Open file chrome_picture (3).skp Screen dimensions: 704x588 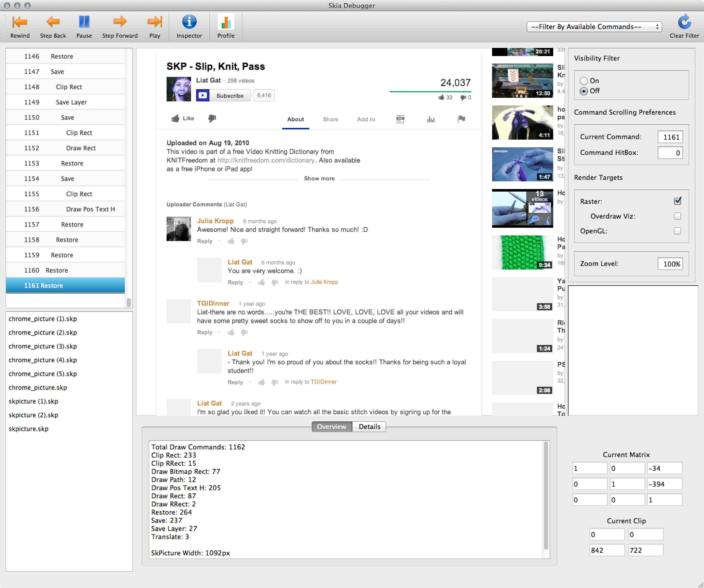point(43,346)
